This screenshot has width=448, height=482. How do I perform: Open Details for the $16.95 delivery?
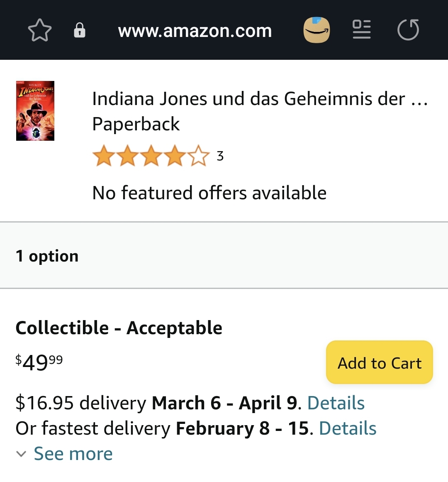336,403
